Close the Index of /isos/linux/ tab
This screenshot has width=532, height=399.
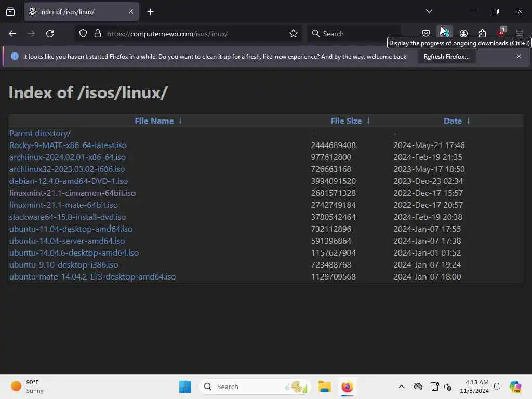[131, 11]
